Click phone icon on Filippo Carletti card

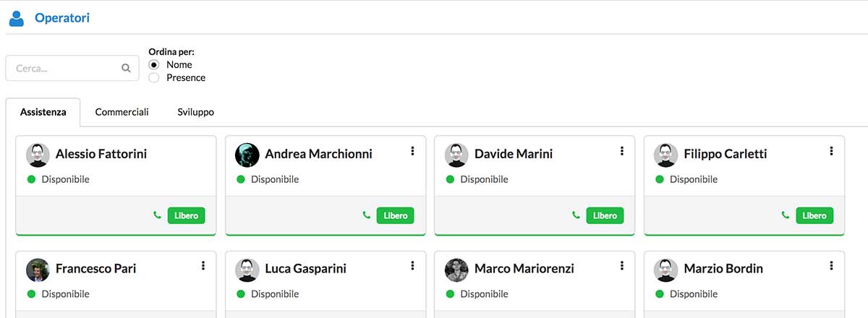click(786, 215)
